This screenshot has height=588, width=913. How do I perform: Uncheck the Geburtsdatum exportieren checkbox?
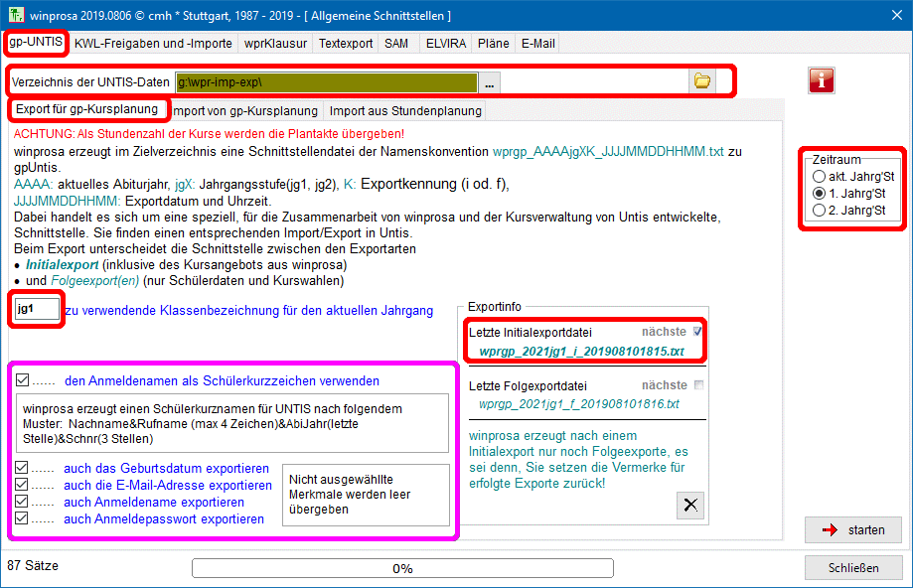[x=23, y=469]
